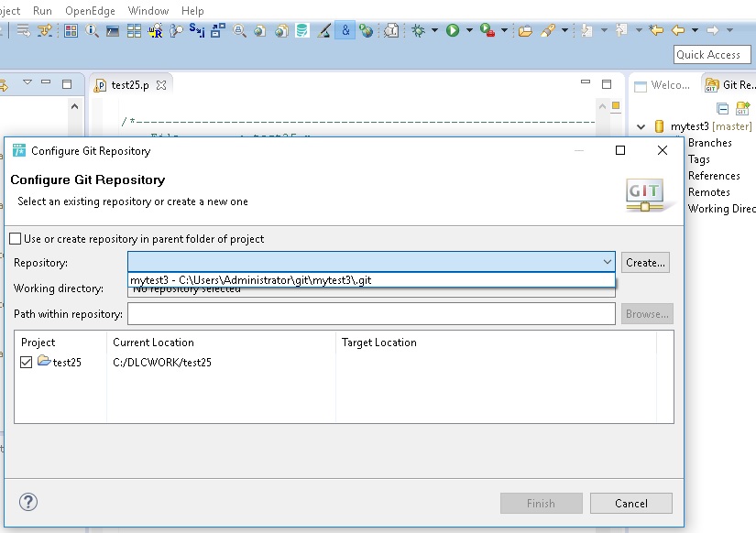Select the mytest3 repository from dropdown list
756x533 pixels.
[x=371, y=280]
